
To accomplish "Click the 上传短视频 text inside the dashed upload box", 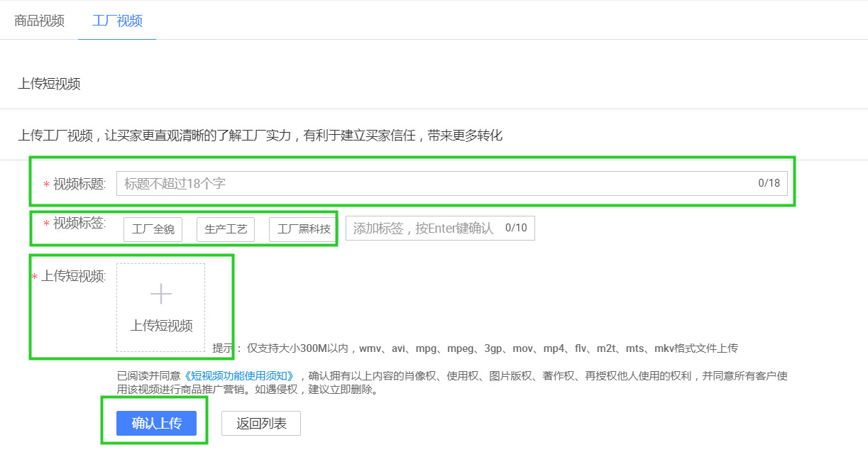I will [161, 326].
